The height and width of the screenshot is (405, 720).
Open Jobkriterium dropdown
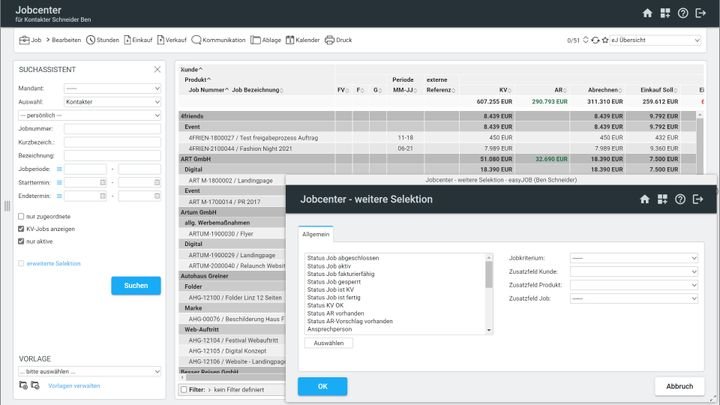(634, 258)
